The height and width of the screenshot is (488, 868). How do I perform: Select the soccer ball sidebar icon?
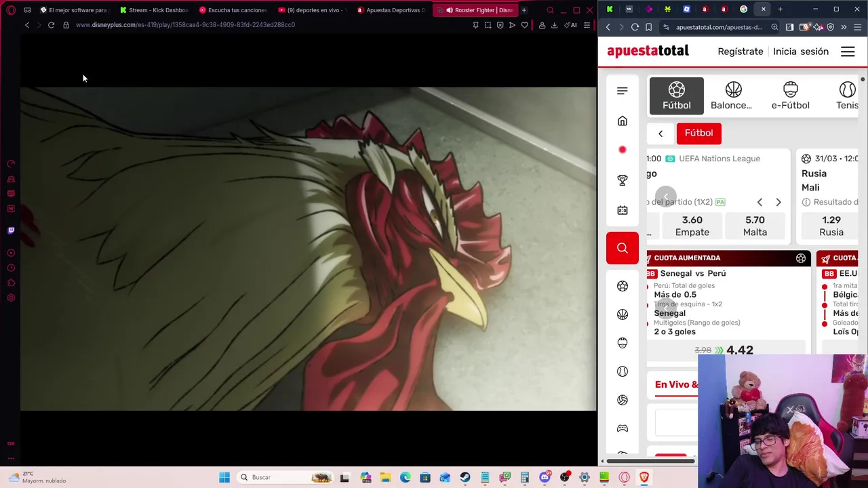[623, 286]
